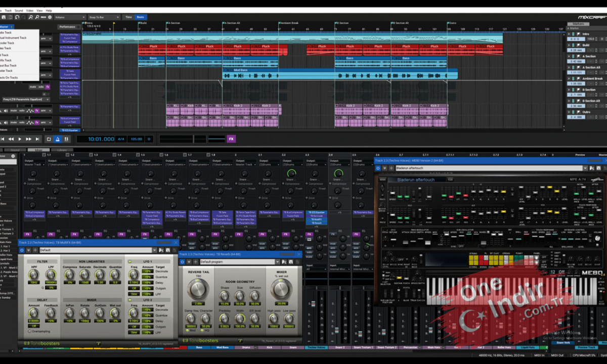This screenshot has height=364, width=607.
Task: Click the 4/4 time signature display
Action: pos(121,139)
